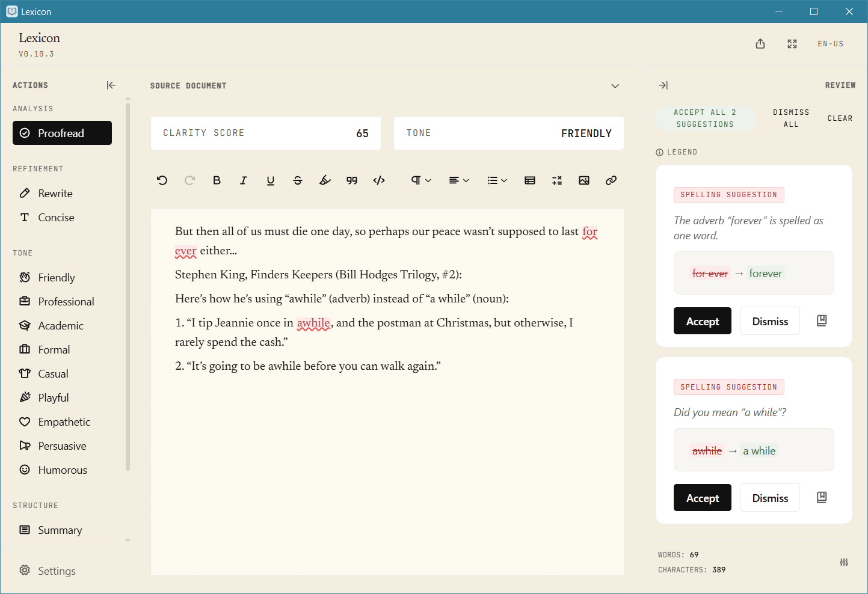This screenshot has height=594, width=868.
Task: Open the paragraph style dropdown
Action: pyautogui.click(x=421, y=180)
